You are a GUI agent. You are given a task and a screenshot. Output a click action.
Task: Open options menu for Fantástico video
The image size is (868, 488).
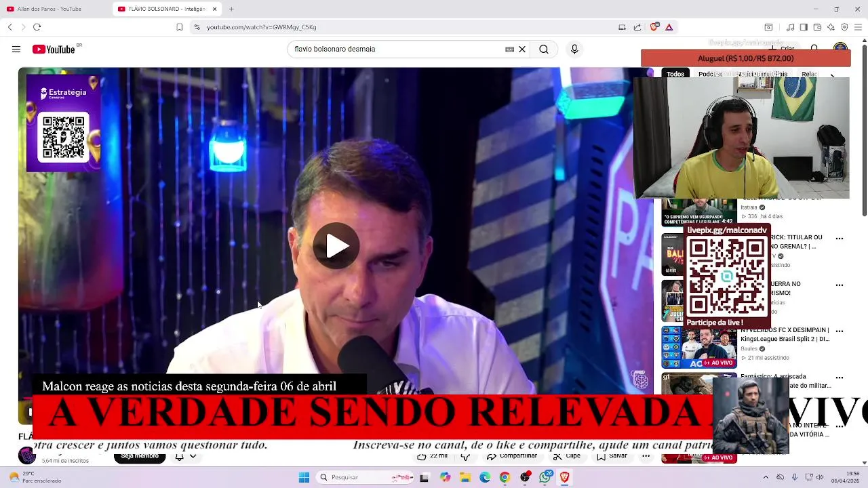840,378
